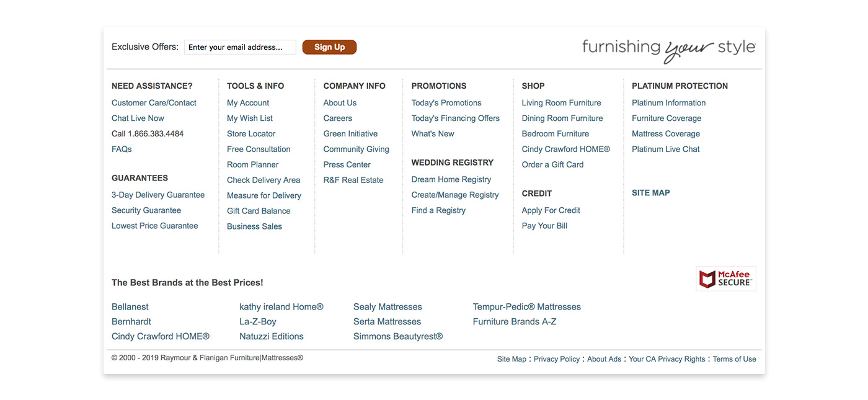Viewport: 868px width, 400px height.
Task: Open Mattress Coverage link
Action: 666,134
